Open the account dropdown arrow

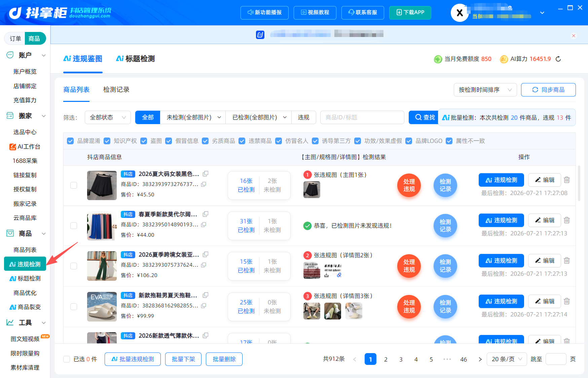click(542, 13)
